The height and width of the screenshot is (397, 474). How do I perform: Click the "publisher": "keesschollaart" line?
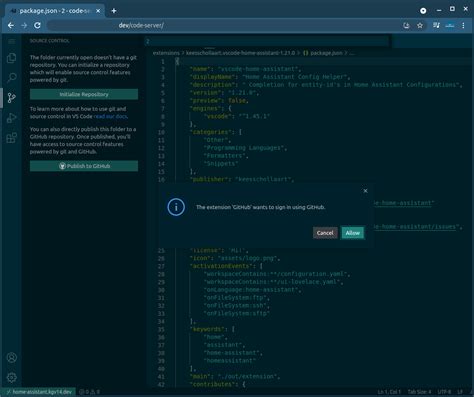(x=242, y=179)
